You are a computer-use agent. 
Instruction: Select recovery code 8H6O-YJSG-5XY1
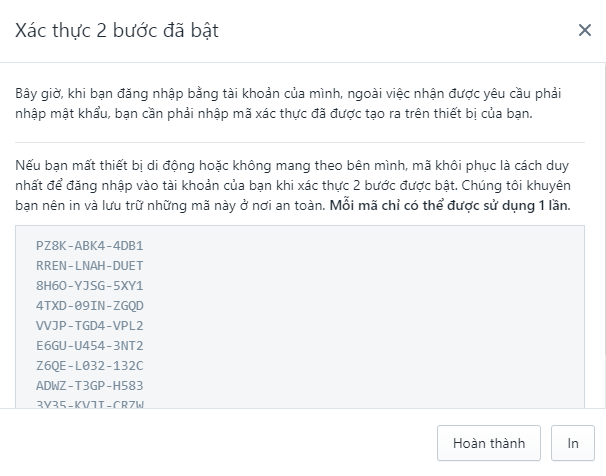pyautogui.click(x=90, y=286)
